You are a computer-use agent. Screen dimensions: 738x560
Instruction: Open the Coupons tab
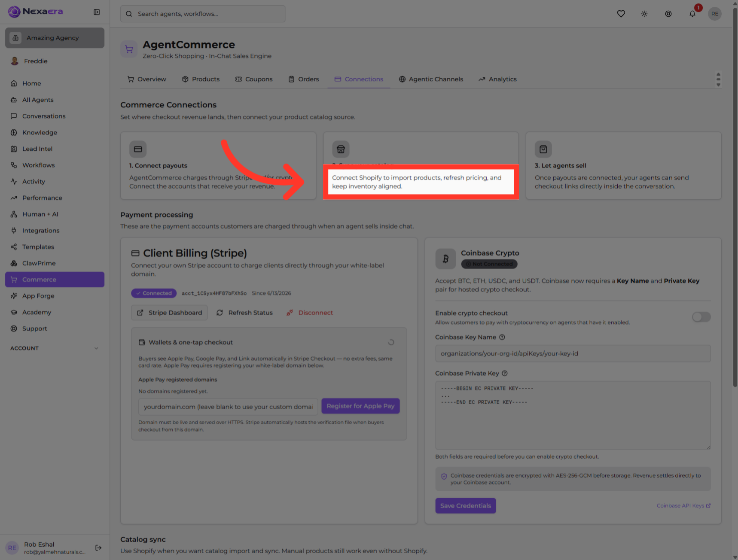pos(254,79)
